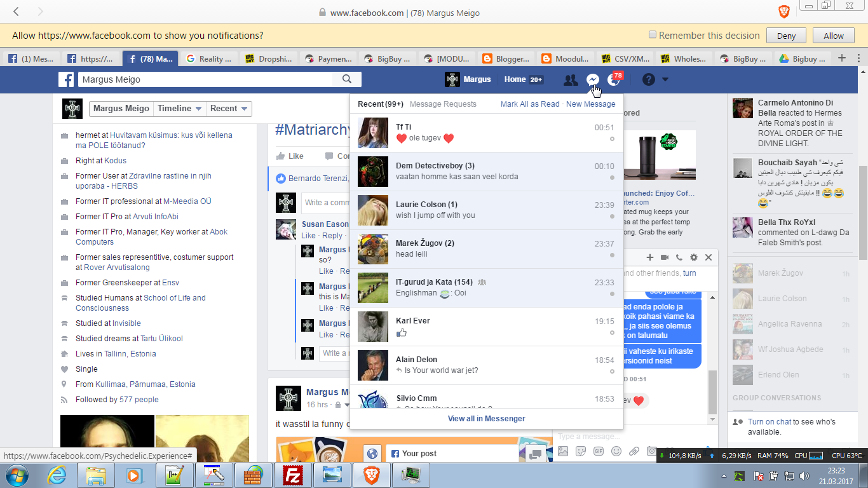The image size is (868, 488).
Task: Click the Facebook search box
Action: pos(206,79)
